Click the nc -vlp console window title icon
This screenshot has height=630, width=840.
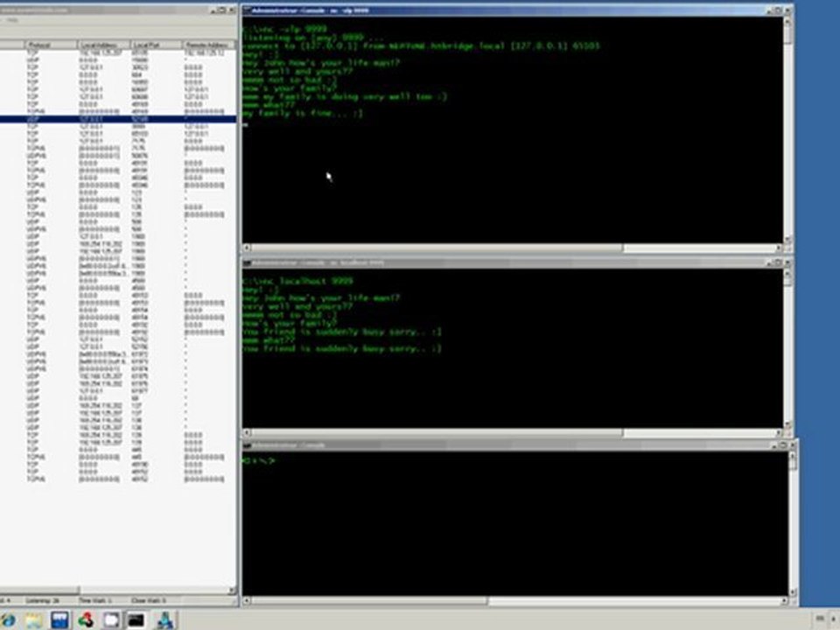[247, 10]
